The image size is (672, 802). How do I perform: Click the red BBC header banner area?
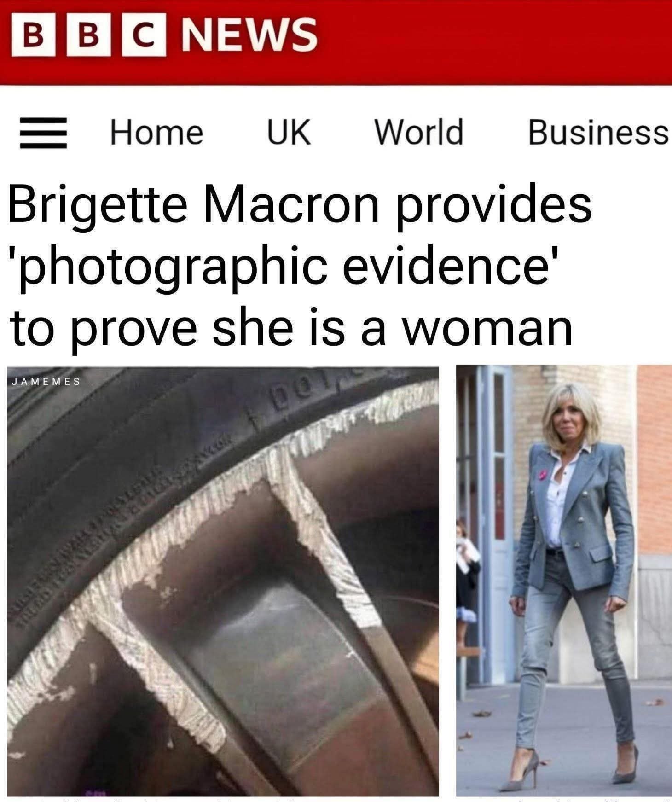336,42
